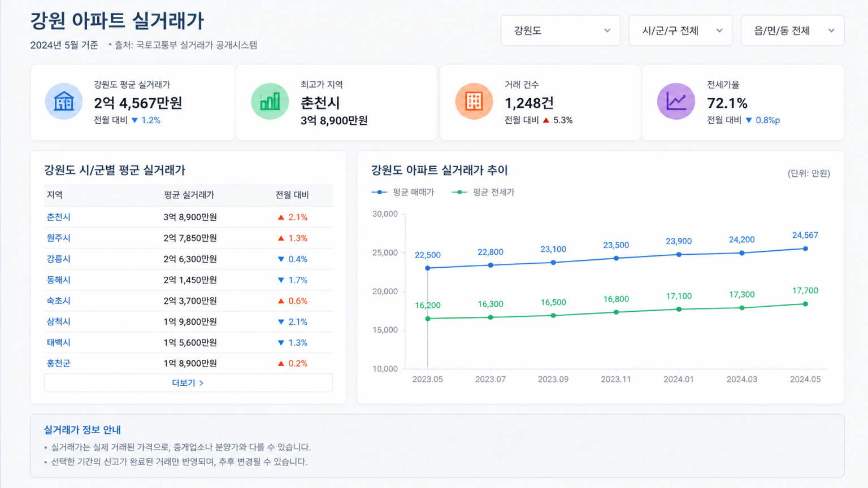This screenshot has width=868, height=488.
Task: Open the 춘천시 region link
Action: 58,217
